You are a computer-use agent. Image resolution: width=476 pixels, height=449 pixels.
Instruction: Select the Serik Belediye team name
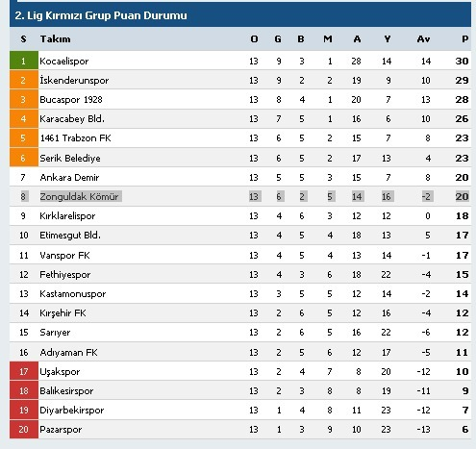pos(70,158)
